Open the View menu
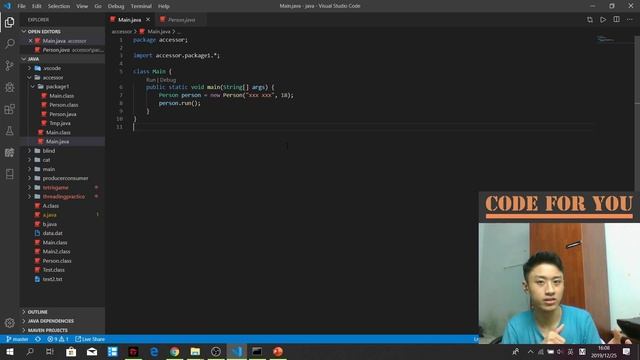 (x=82, y=6)
